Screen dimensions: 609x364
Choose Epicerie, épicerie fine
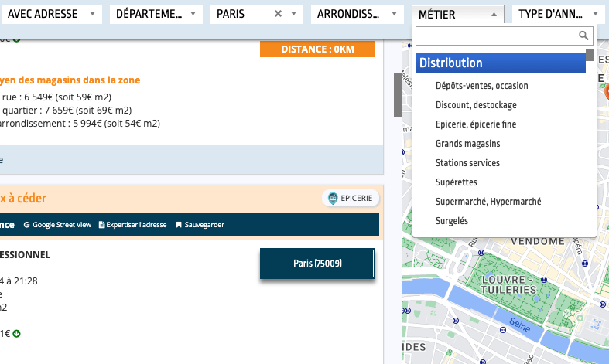[476, 124]
